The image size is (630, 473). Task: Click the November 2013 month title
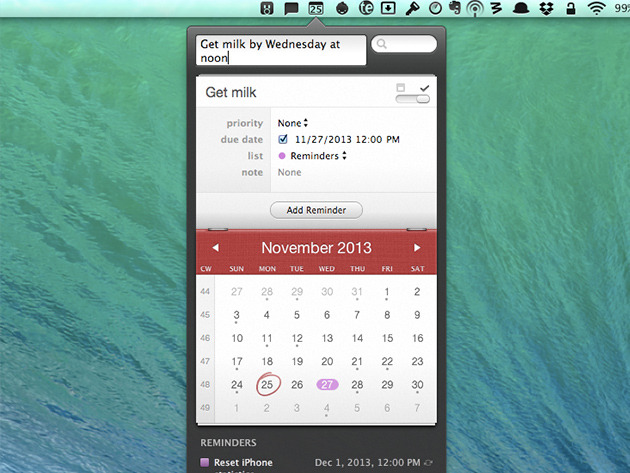point(316,248)
